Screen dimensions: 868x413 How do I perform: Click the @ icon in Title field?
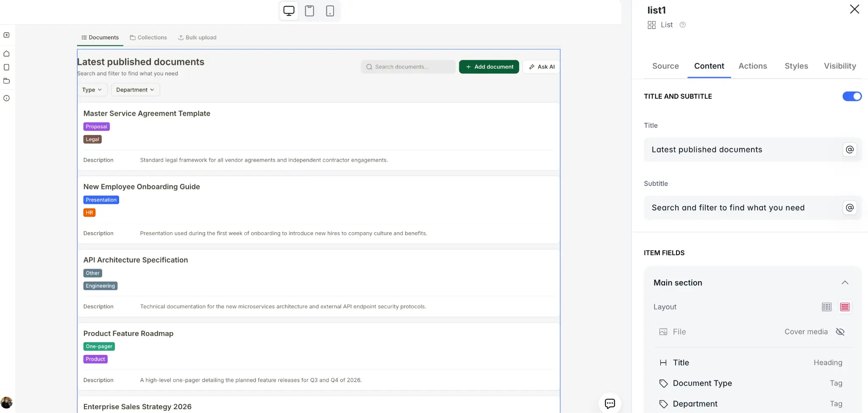[x=850, y=149]
